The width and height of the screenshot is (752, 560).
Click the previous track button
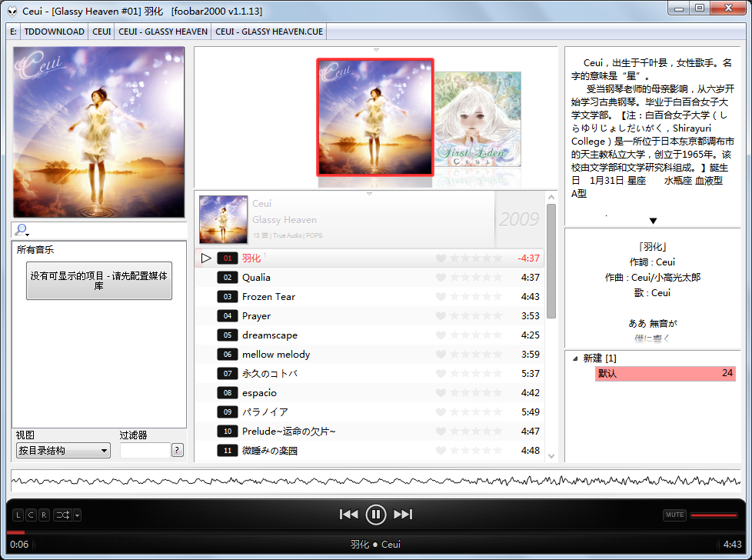348,515
